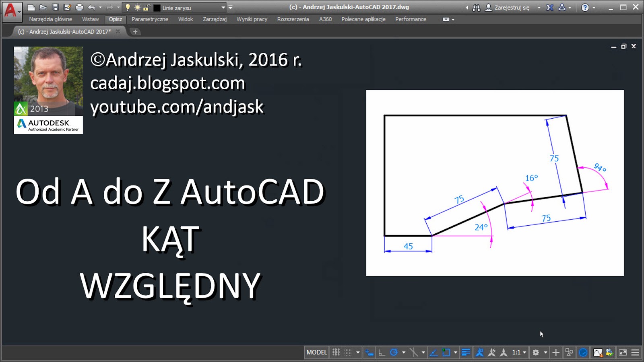Switch to the Widok ribbon tab
This screenshot has height=362, width=644.
point(186,19)
